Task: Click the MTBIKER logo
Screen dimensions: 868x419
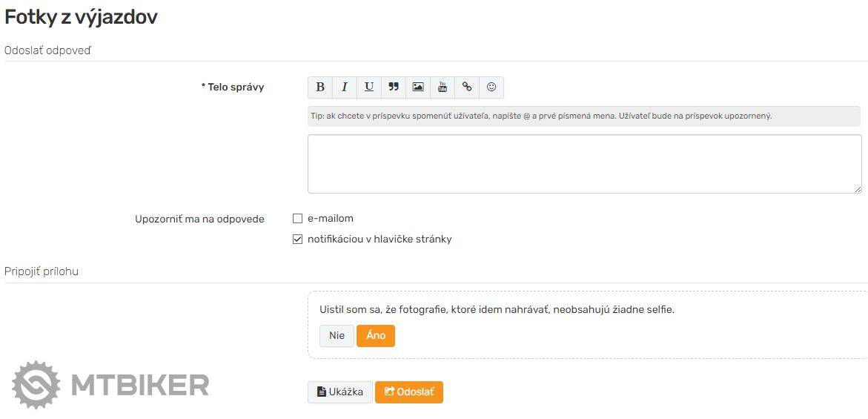Action: click(x=111, y=385)
